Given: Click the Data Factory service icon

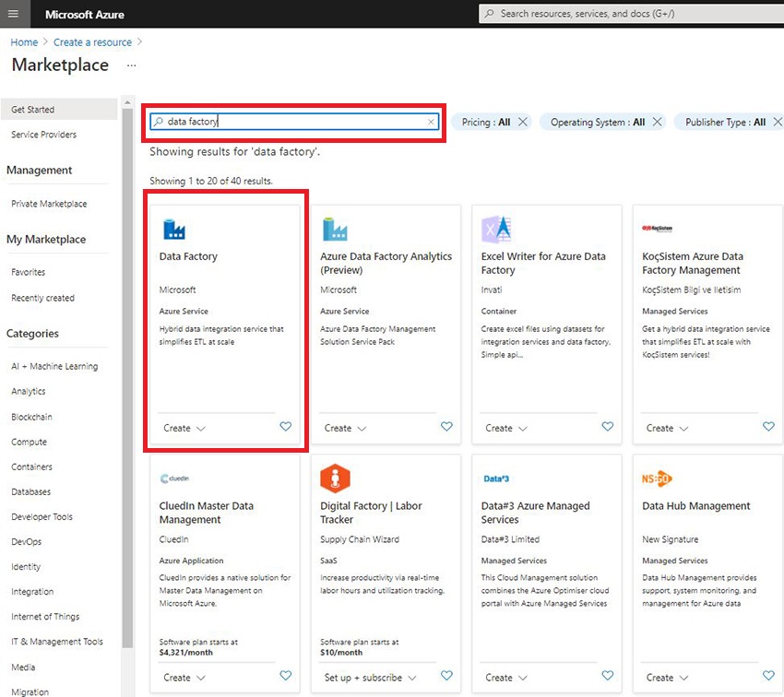Looking at the screenshot, I should [173, 229].
